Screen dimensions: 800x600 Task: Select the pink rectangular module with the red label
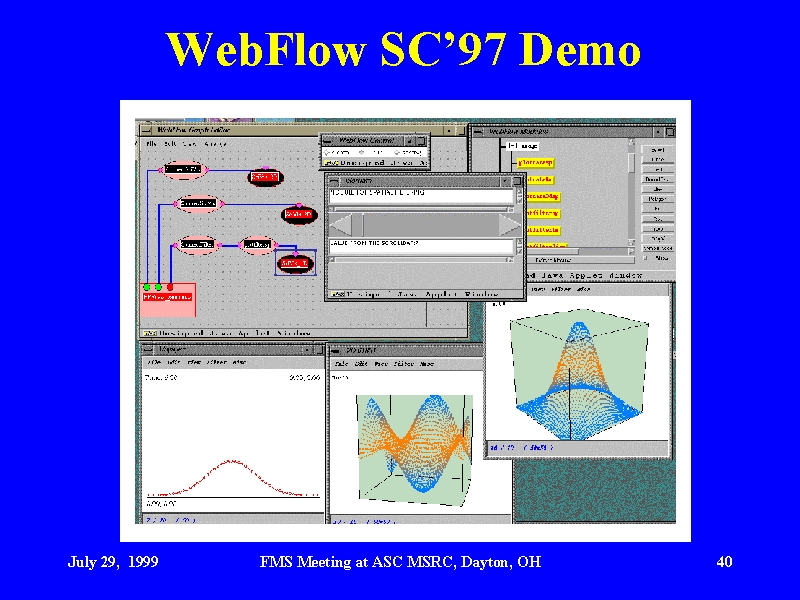168,299
